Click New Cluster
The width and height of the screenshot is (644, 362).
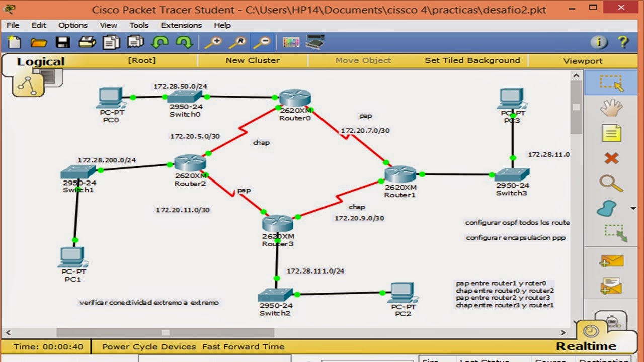[x=253, y=60]
